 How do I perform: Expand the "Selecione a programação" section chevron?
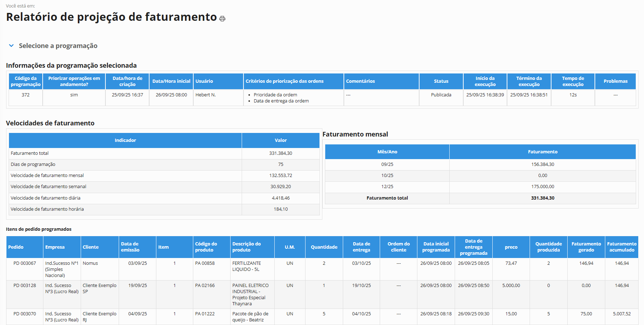tap(11, 46)
